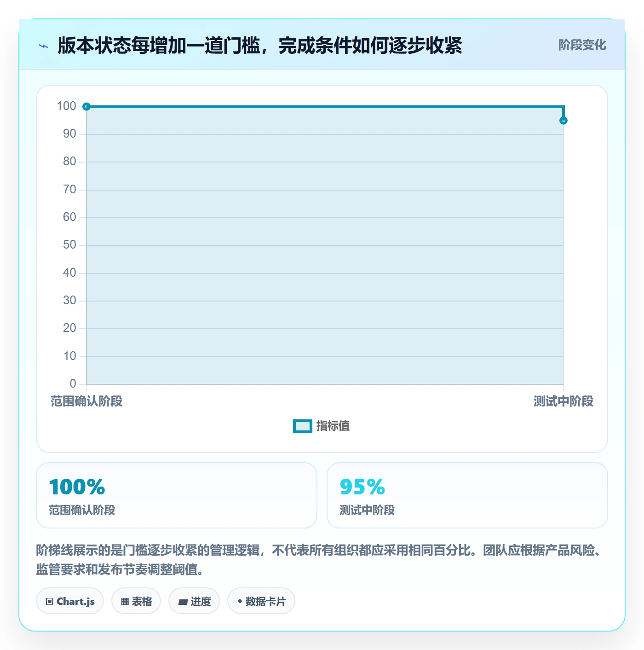
Task: Click the data point at 测试中阶段
Action: point(563,121)
